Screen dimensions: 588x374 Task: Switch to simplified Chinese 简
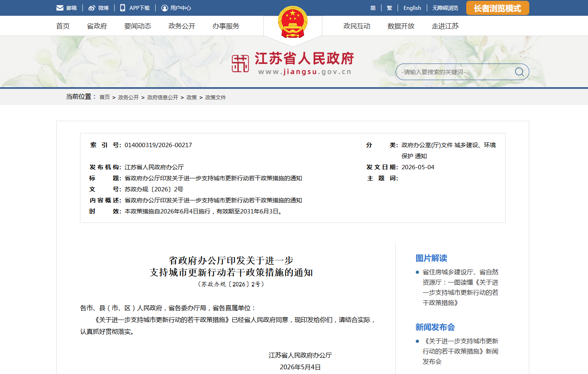click(373, 8)
